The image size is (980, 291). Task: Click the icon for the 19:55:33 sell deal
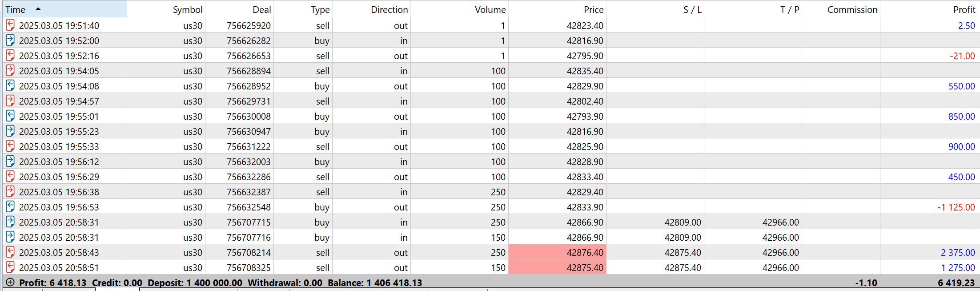10,146
